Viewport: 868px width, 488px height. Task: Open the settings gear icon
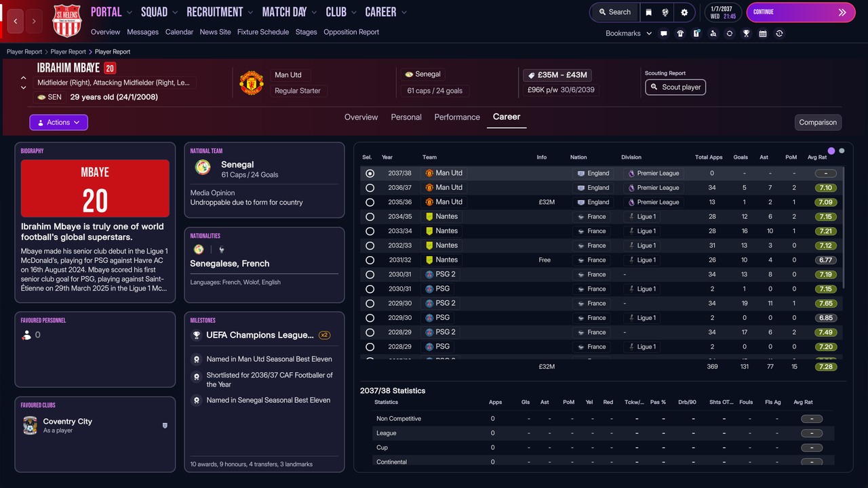click(684, 12)
